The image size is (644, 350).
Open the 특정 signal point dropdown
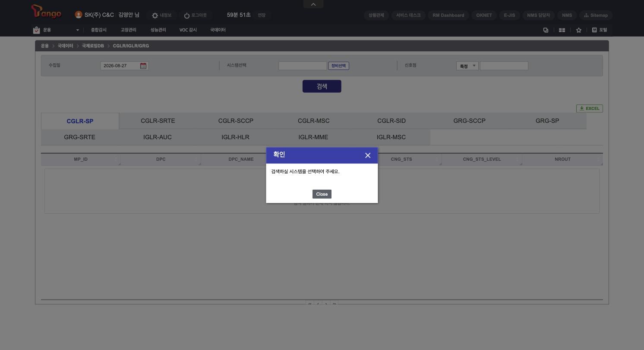coord(467,66)
